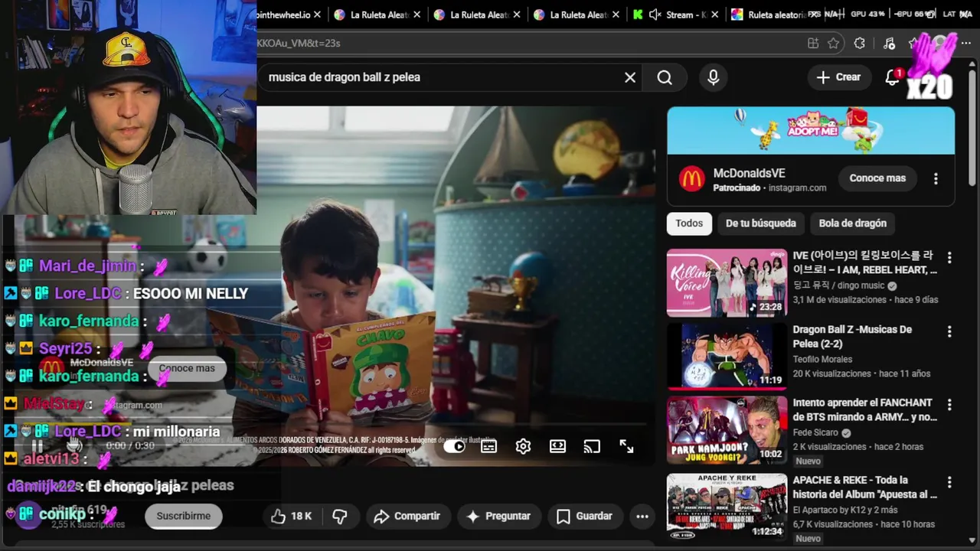The width and height of the screenshot is (980, 551).
Task: Open the Crear menu
Action: point(838,77)
